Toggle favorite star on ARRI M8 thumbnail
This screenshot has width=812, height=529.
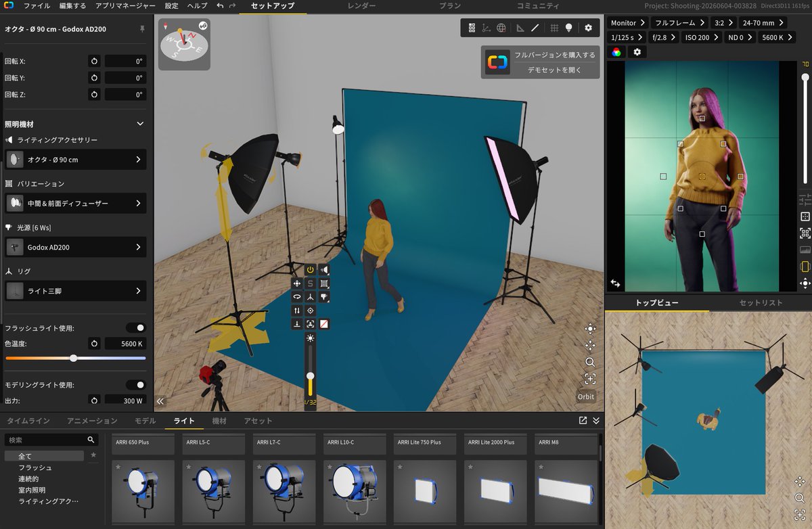pyautogui.click(x=540, y=466)
